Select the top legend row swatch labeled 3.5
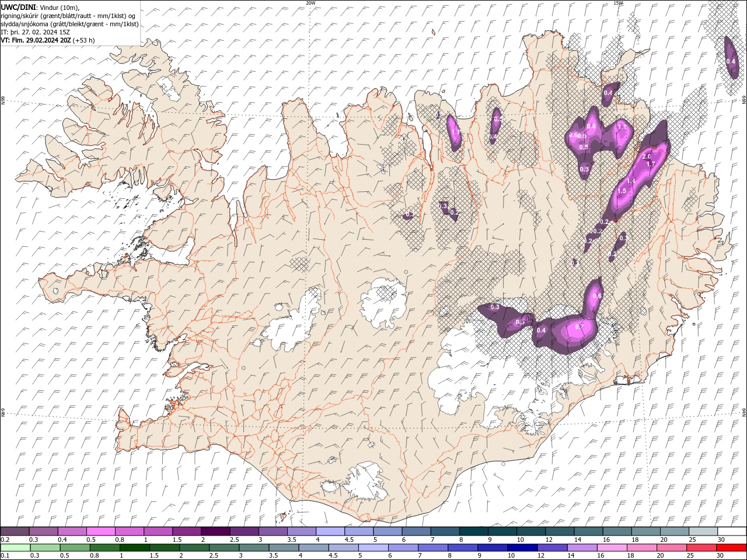 click(x=301, y=531)
